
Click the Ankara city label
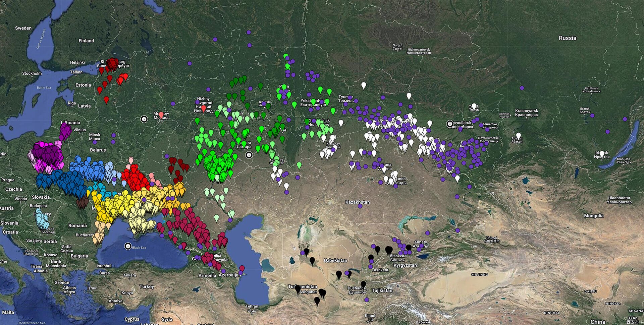tap(129, 275)
